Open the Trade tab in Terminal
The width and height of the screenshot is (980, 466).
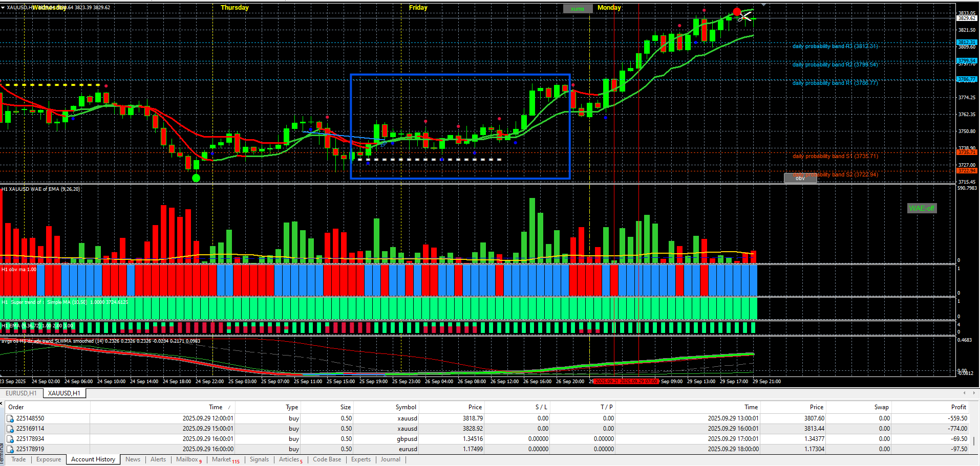click(18, 459)
